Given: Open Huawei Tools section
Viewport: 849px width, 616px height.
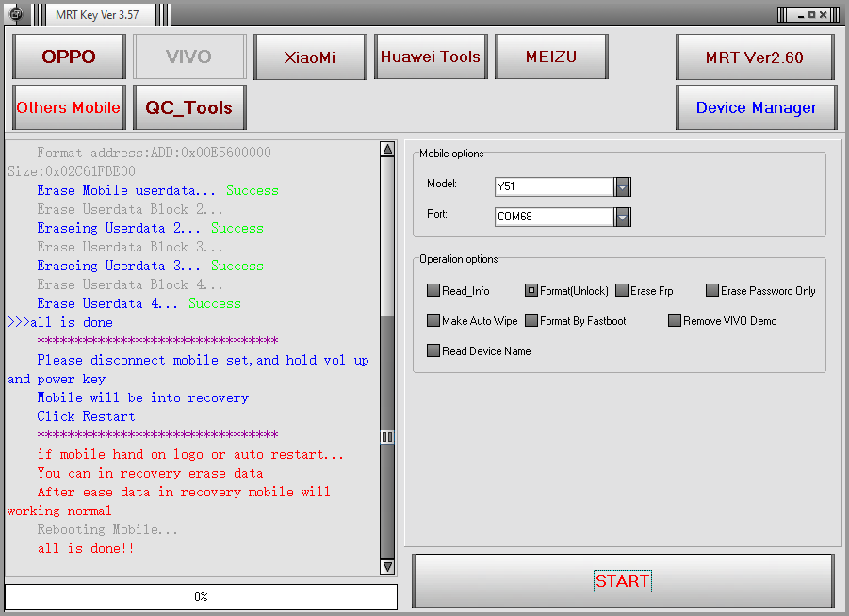Looking at the screenshot, I should pos(431,57).
